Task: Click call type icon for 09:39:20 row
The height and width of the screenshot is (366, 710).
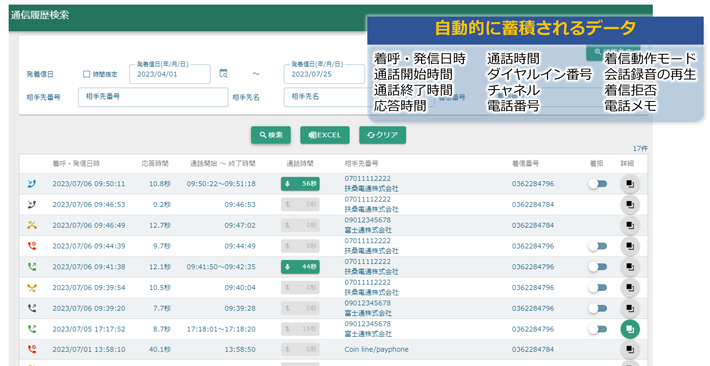Action: coord(32,308)
